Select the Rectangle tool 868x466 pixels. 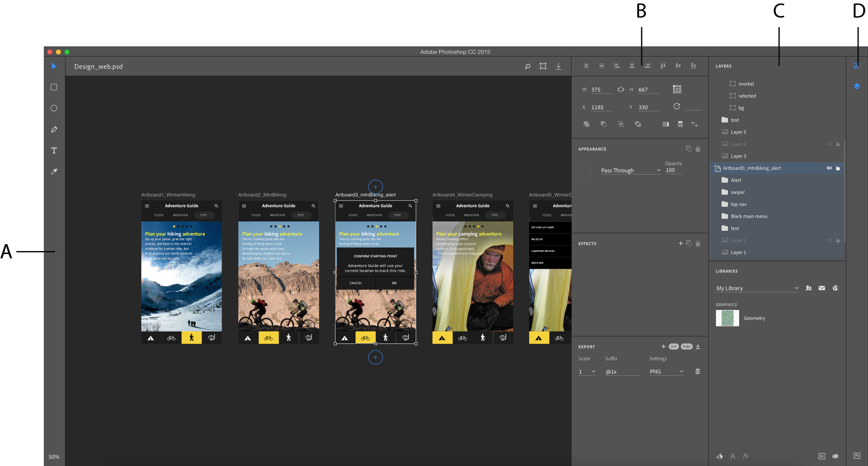pos(54,87)
